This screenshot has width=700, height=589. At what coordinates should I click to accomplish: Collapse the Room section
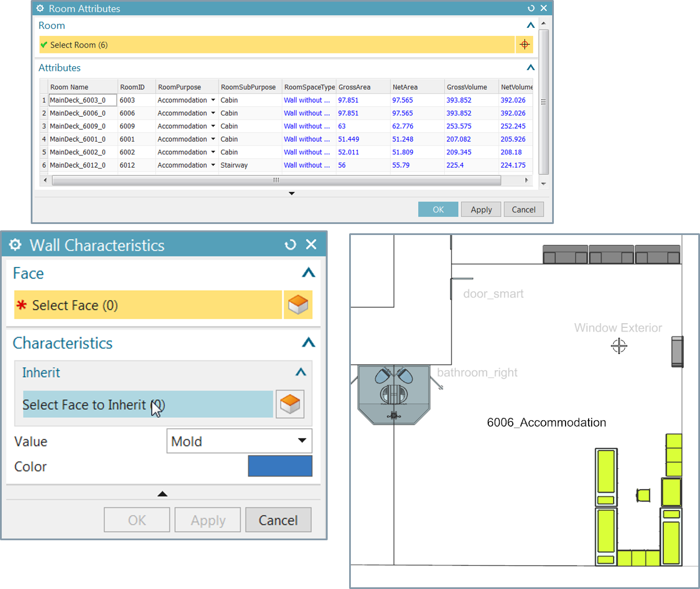pos(531,25)
